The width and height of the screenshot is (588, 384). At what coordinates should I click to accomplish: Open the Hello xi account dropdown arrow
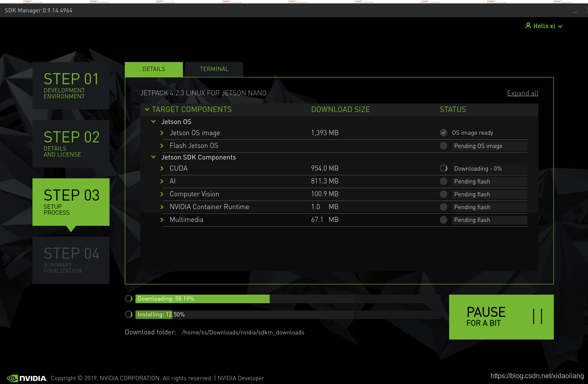click(x=560, y=27)
